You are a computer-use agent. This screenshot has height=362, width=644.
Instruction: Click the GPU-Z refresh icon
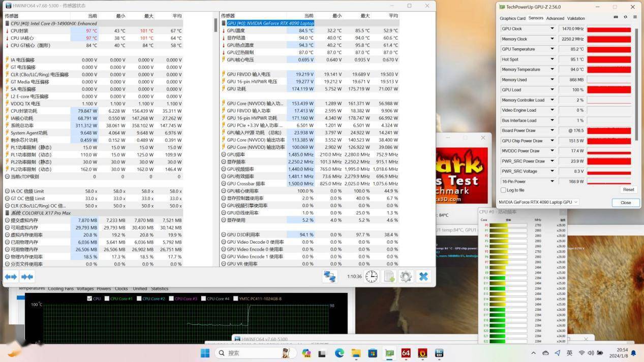[626, 18]
